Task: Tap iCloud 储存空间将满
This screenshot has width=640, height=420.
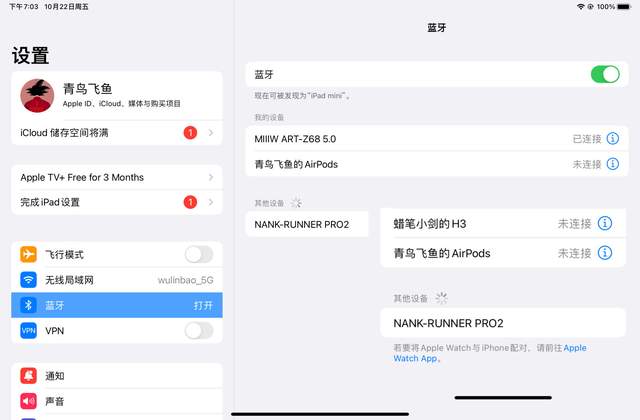Action: click(x=117, y=133)
